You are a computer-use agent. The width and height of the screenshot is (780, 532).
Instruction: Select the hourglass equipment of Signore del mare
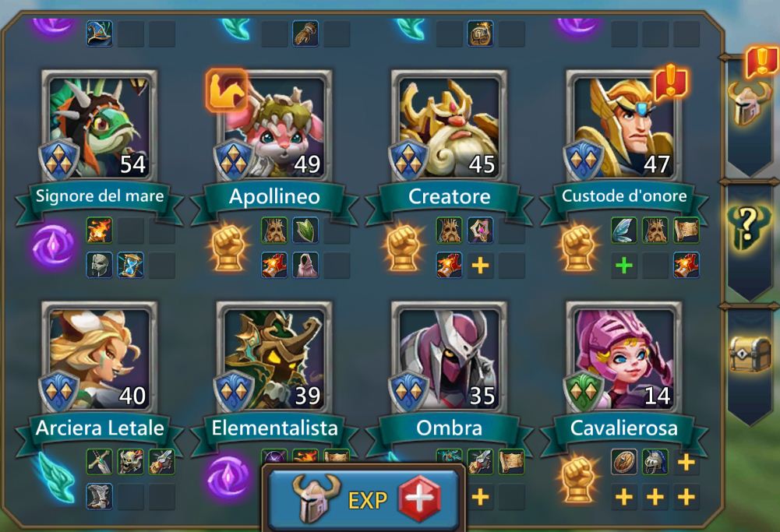click(130, 265)
